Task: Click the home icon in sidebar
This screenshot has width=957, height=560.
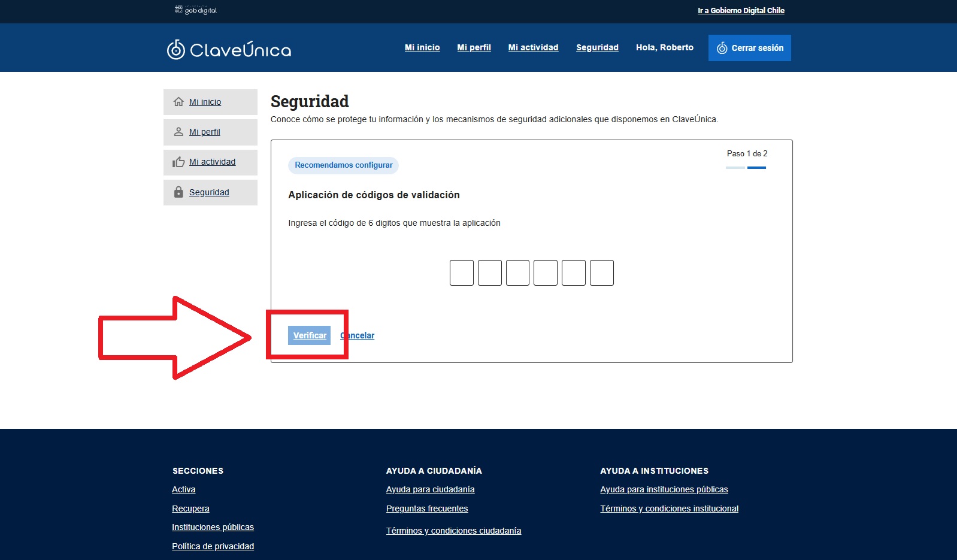Action: [x=178, y=102]
